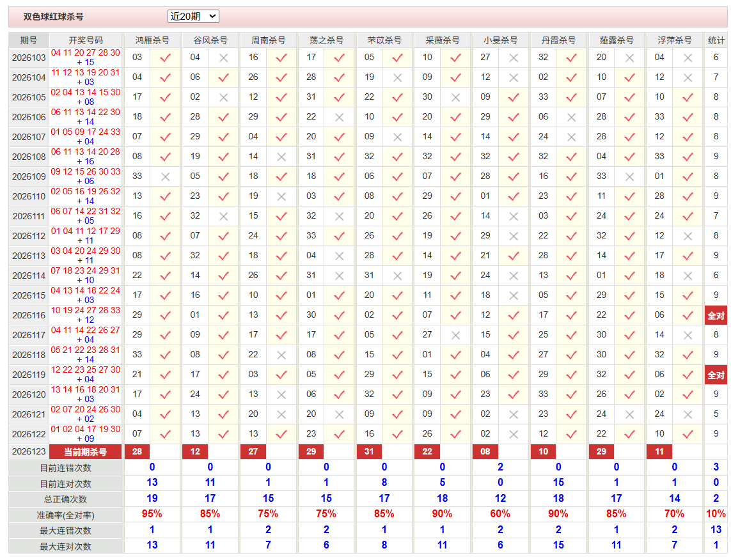Click the 目前连错次数 row label

pos(66,468)
